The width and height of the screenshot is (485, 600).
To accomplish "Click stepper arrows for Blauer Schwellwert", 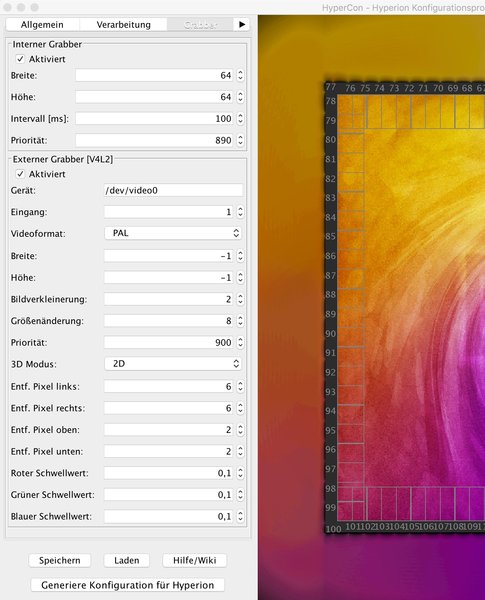I will point(240,516).
